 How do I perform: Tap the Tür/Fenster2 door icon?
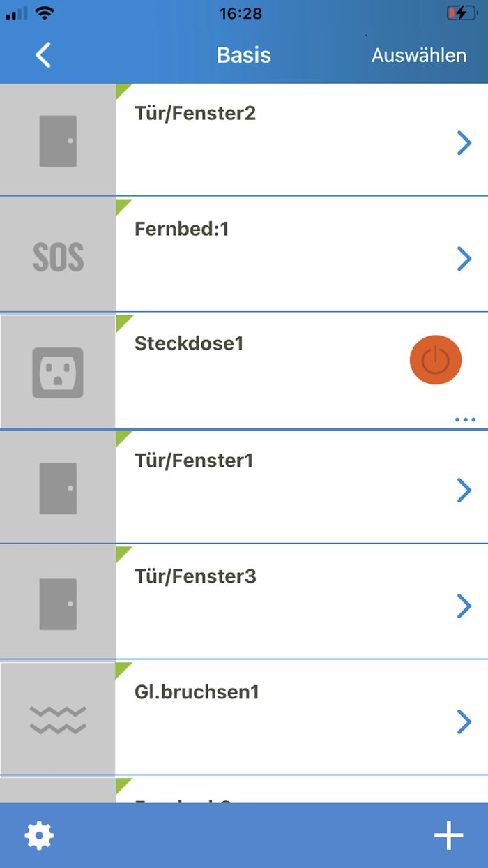58,141
